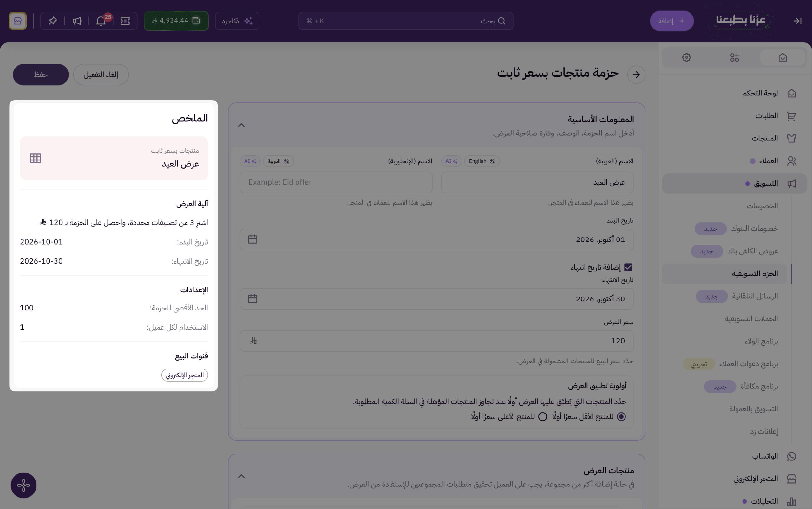This screenshot has height=509, width=812.
Task: Select the home tab in the sidebar
Action: tap(783, 58)
